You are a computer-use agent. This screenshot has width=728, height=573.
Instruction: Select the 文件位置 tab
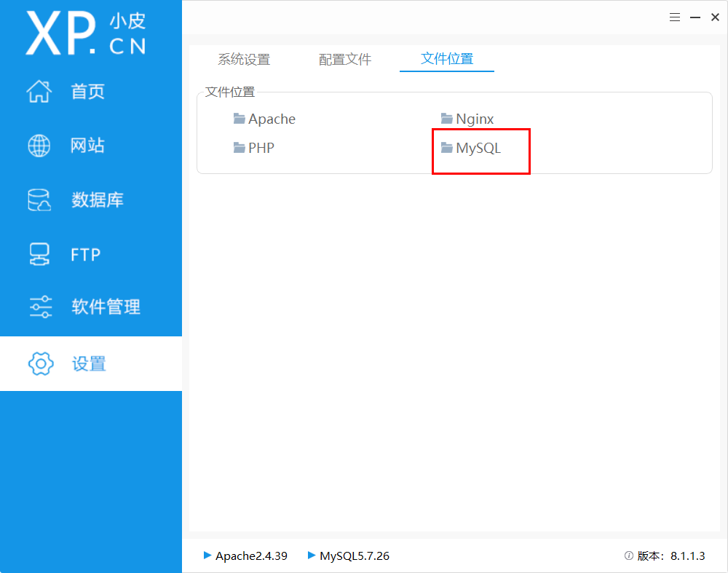pyautogui.click(x=447, y=59)
